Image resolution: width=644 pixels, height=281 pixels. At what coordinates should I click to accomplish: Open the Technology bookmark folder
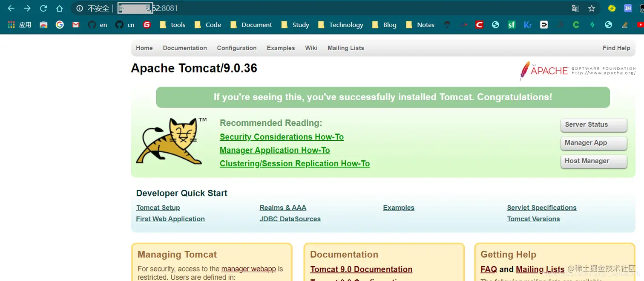pyautogui.click(x=340, y=25)
